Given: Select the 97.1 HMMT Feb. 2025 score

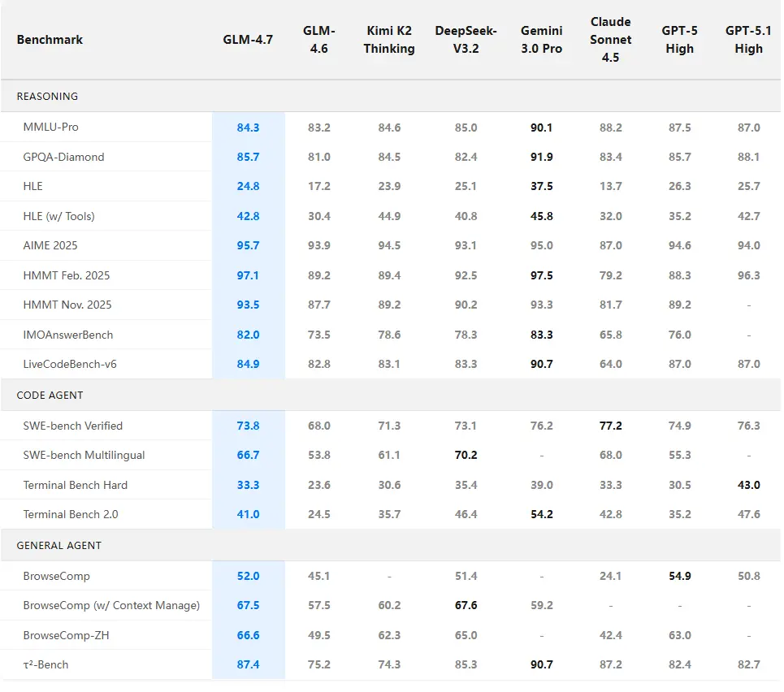Looking at the screenshot, I should (x=248, y=275).
